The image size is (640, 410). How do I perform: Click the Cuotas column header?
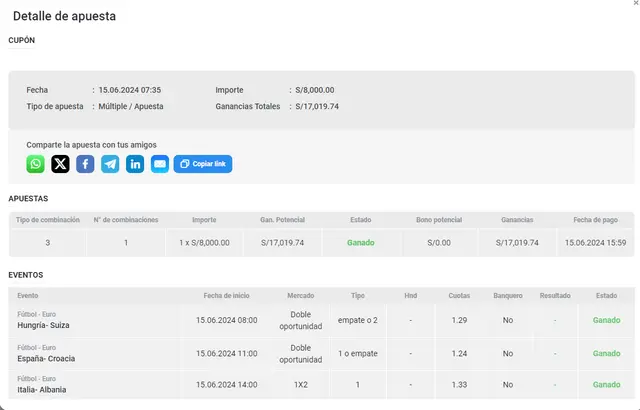[459, 296]
